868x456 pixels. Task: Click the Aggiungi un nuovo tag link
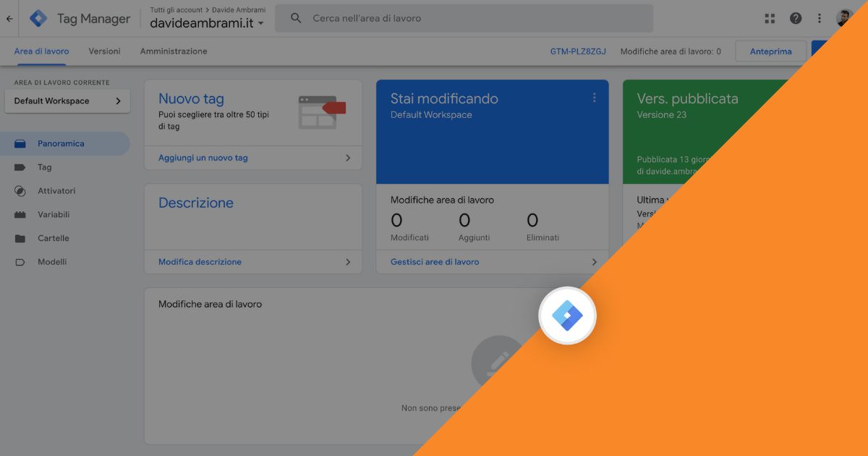pyautogui.click(x=203, y=158)
